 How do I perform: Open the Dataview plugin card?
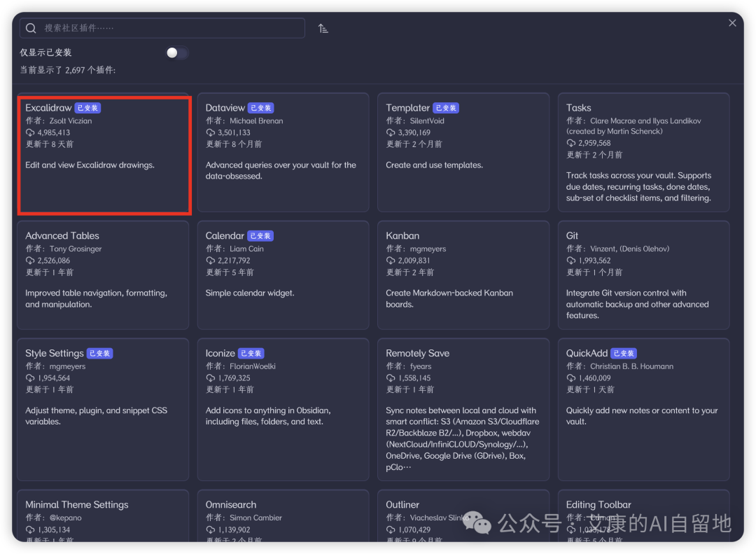point(283,153)
